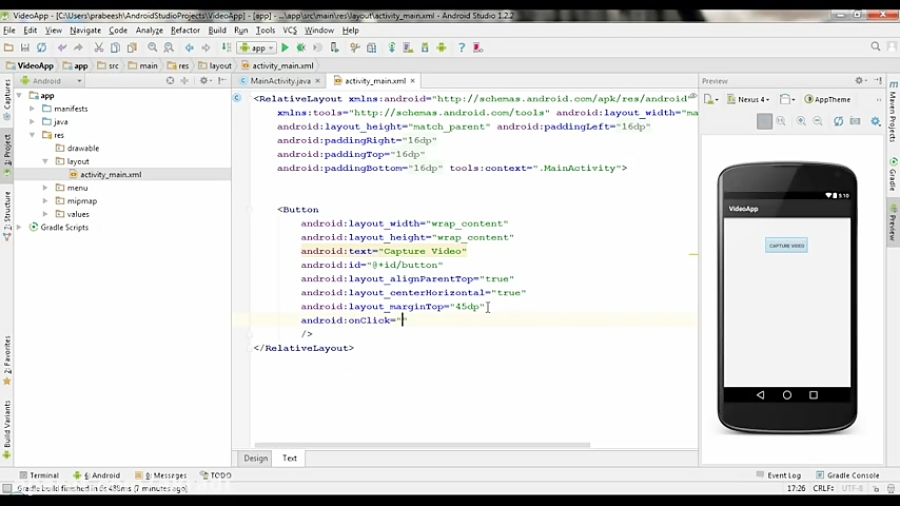Switch to the Design editor tab

[x=255, y=458]
